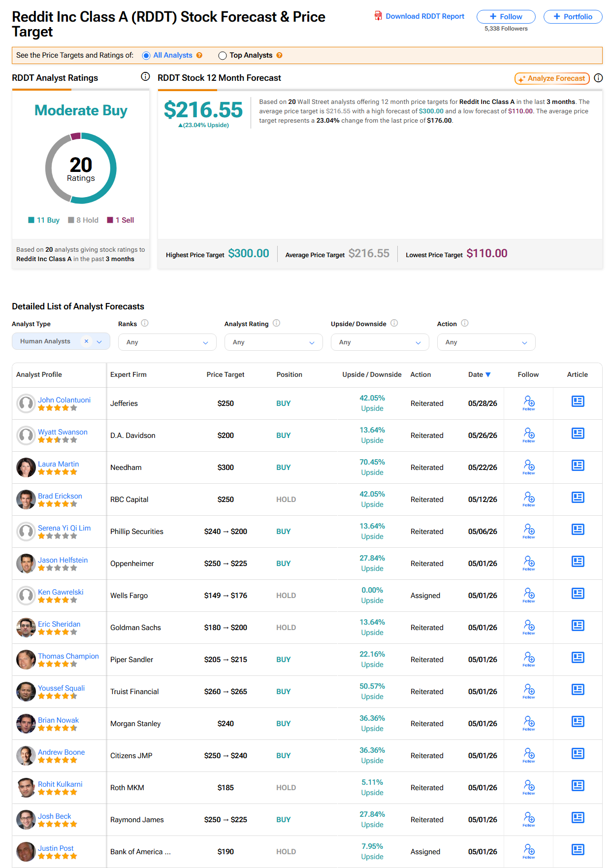Click info icon beside Upside/Downside filter label
The width and height of the screenshot is (612, 868).
point(394,323)
